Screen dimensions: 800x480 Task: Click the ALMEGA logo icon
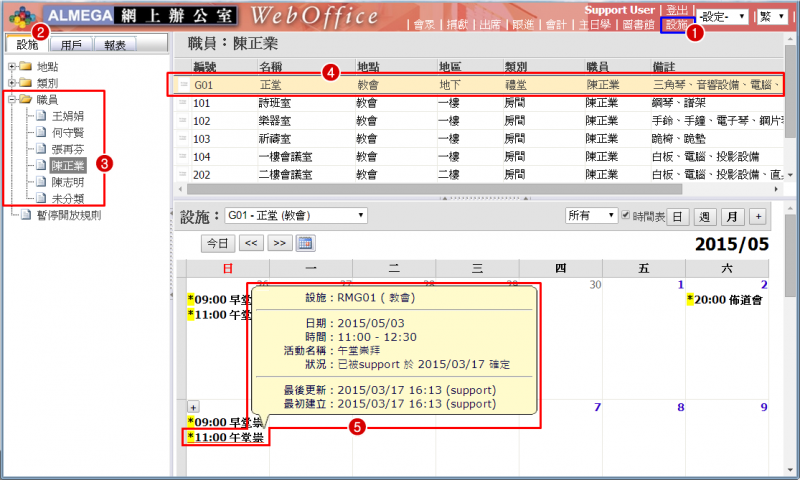point(20,17)
